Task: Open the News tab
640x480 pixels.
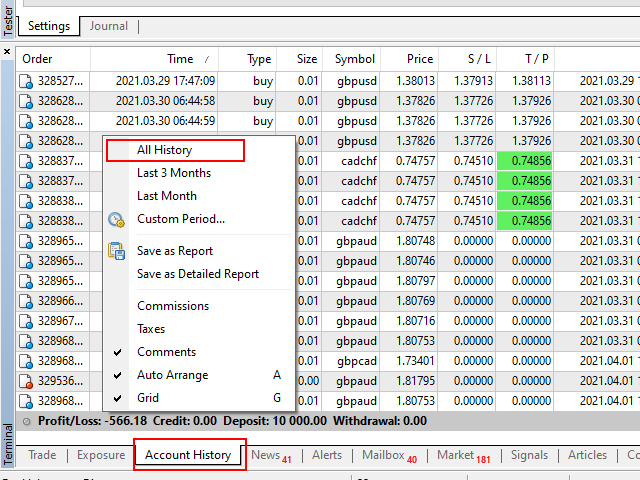Action: (x=271, y=455)
